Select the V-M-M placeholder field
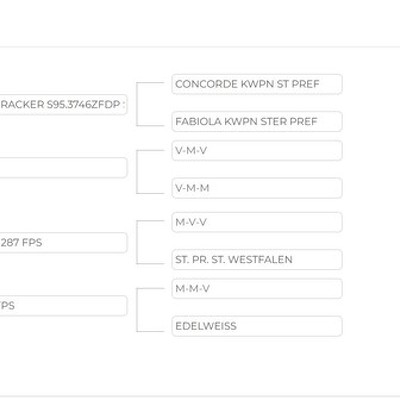Viewport: 400px width, 400px height. (x=257, y=188)
